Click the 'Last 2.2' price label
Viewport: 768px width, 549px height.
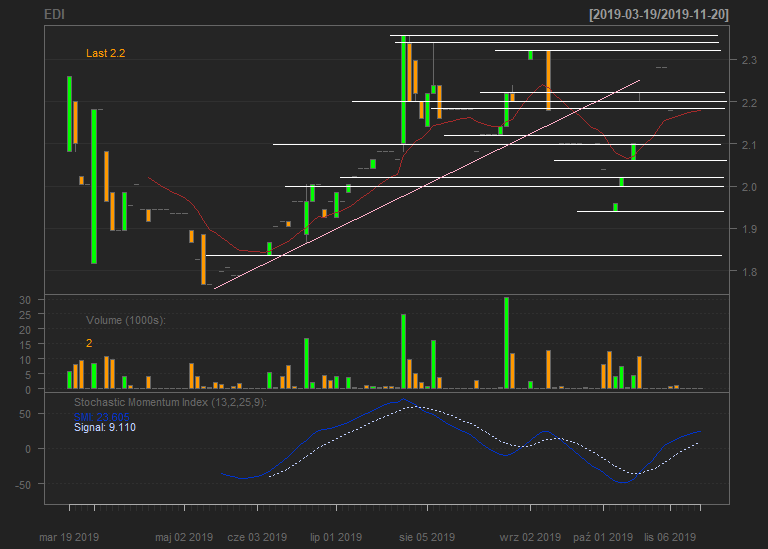click(x=106, y=53)
